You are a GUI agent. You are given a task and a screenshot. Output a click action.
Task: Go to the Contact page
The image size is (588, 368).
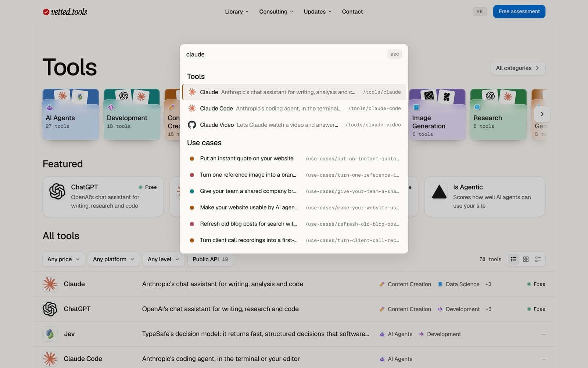tap(352, 12)
